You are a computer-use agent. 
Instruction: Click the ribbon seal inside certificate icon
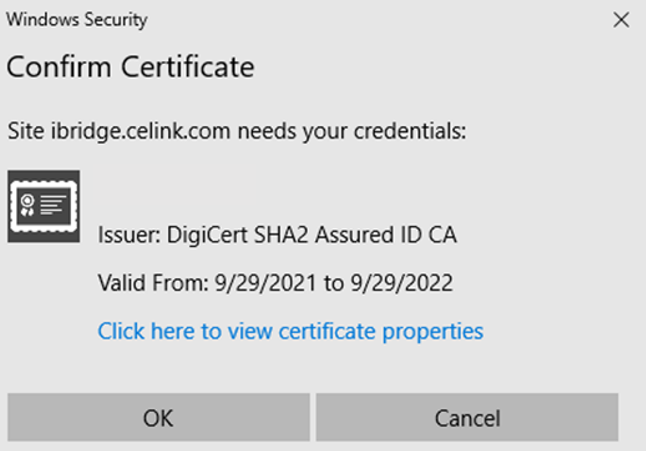[28, 205]
